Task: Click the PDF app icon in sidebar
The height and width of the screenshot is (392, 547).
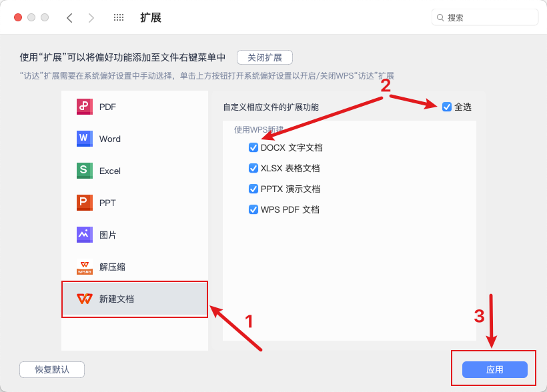Action: (85, 107)
